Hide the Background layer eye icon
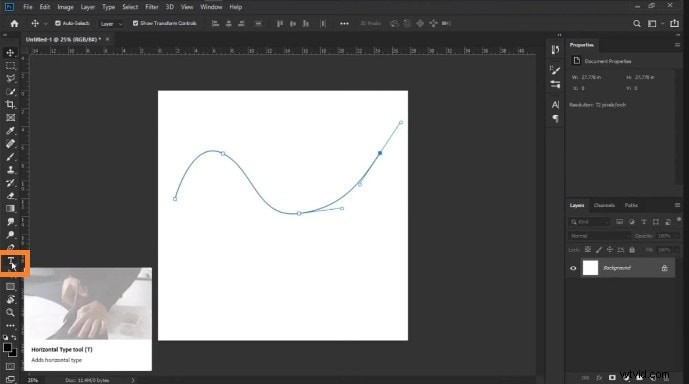 (573, 268)
